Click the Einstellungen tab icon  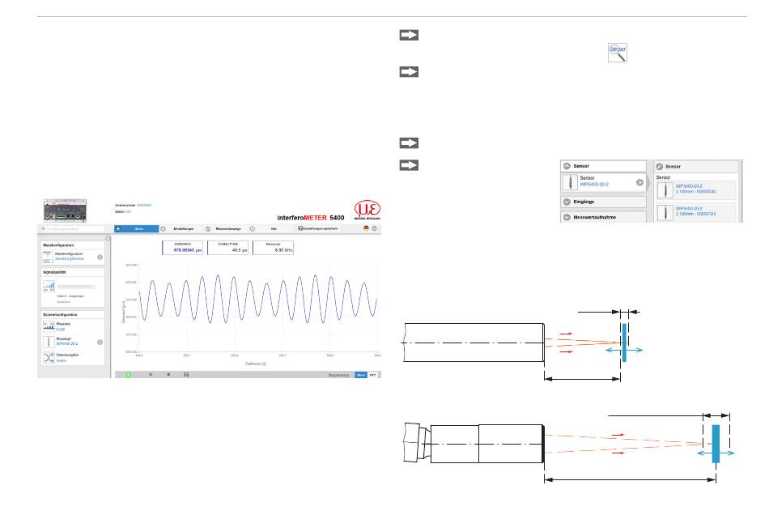(164, 228)
